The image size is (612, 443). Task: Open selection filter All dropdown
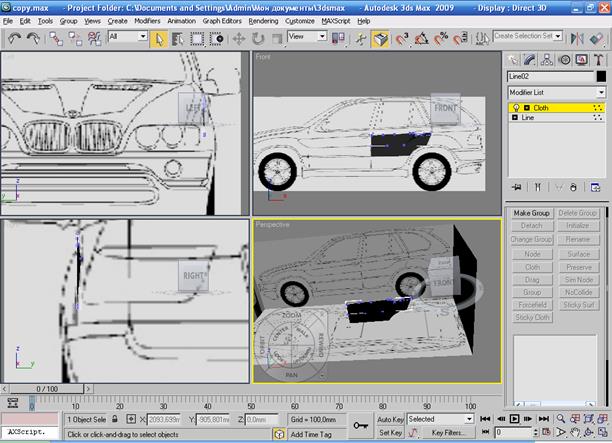click(143, 36)
